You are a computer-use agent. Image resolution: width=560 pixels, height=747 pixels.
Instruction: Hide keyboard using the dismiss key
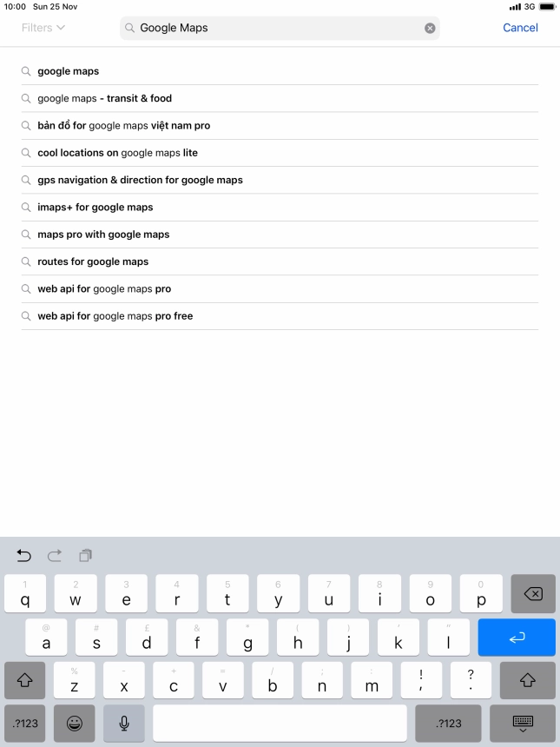pyautogui.click(x=523, y=724)
